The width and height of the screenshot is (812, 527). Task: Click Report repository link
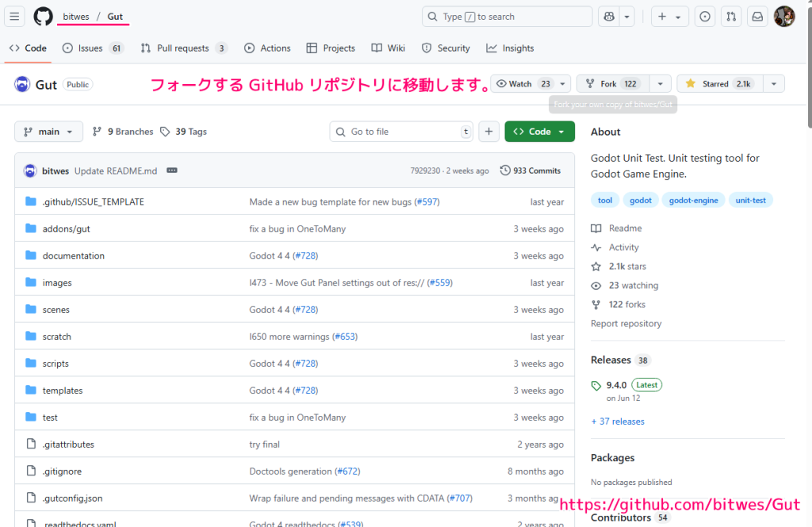point(626,323)
